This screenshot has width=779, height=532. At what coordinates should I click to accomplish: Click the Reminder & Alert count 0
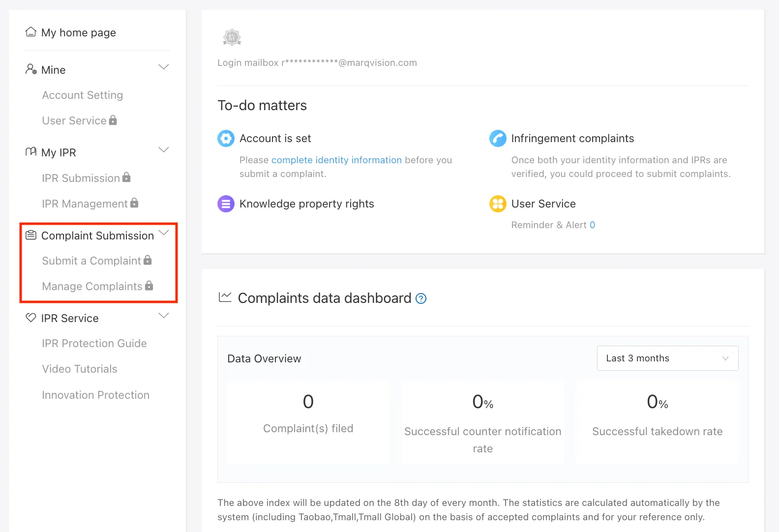tap(593, 225)
